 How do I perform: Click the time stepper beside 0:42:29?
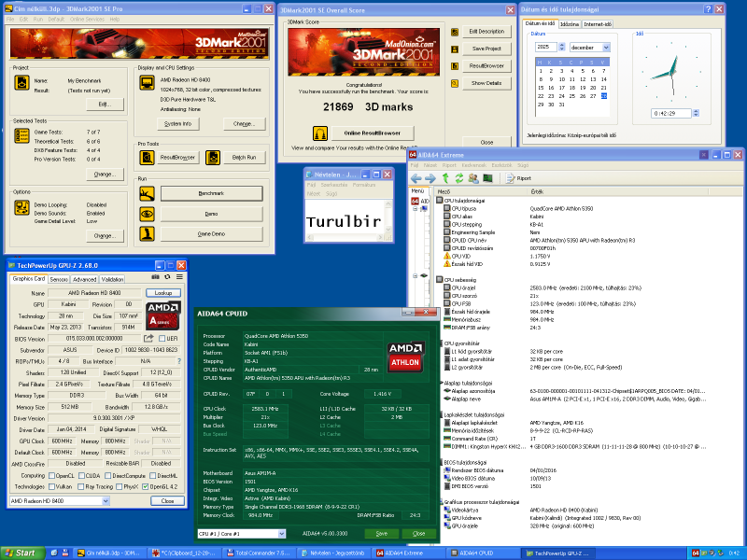696,113
